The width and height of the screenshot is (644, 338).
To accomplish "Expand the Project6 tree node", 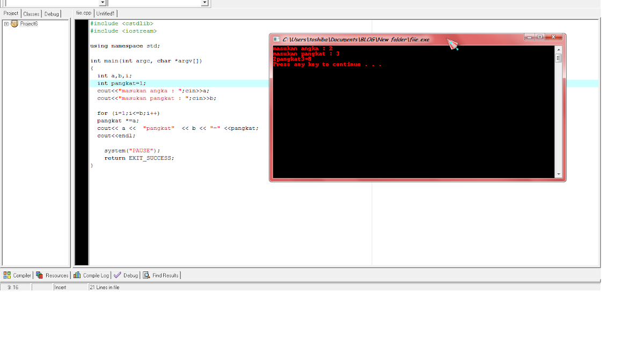I will pyautogui.click(x=6, y=24).
